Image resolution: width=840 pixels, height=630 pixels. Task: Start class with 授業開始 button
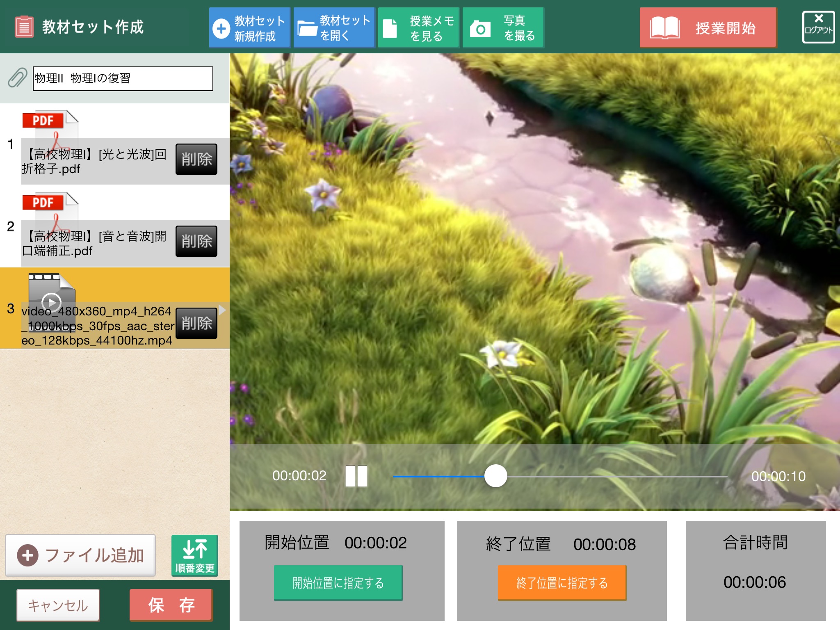(708, 28)
